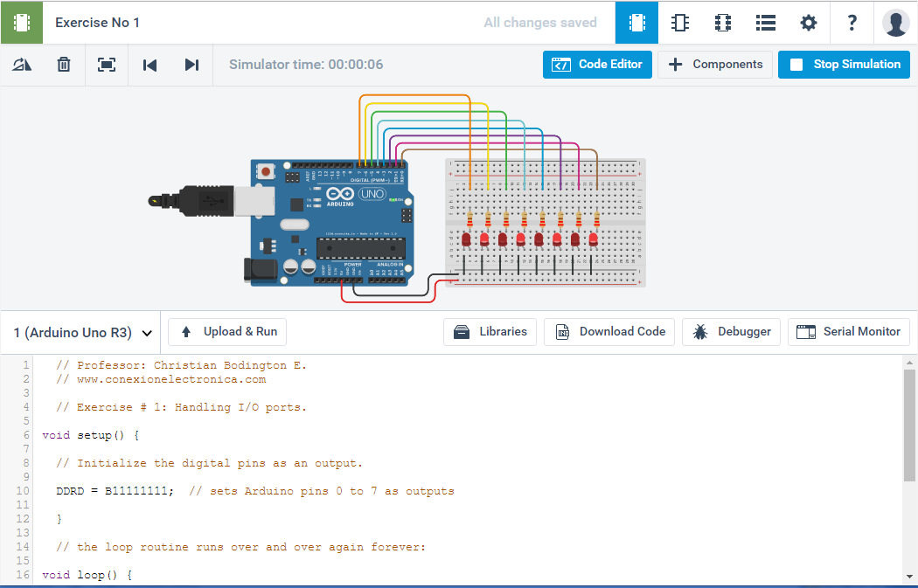Click the Exercise No 1 project title
The height and width of the screenshot is (588, 918).
pos(97,23)
